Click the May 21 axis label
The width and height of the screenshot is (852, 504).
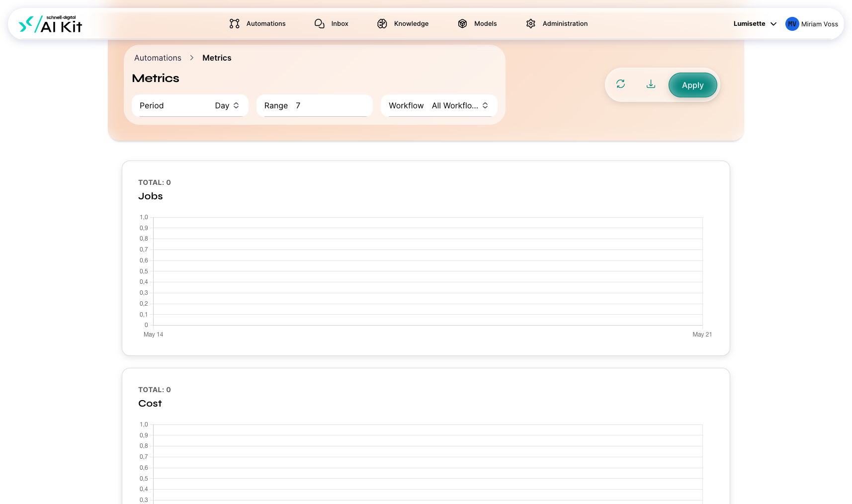click(x=702, y=335)
